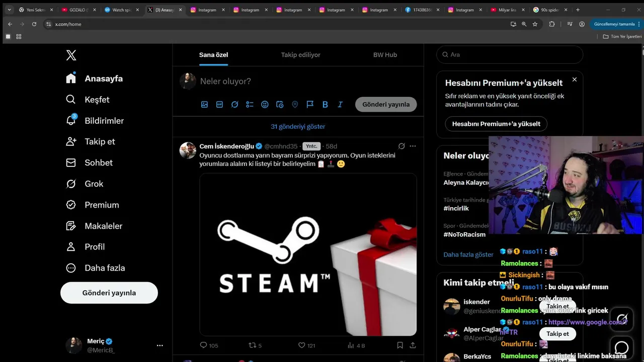This screenshot has height=362, width=644.
Task: Switch to 90s spider Google tab
Action: pyautogui.click(x=550, y=10)
